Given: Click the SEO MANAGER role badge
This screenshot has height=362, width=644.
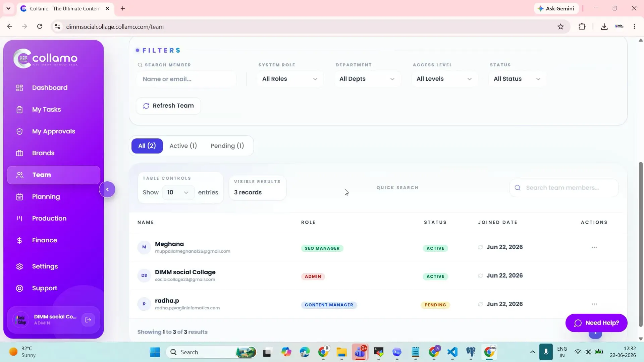Looking at the screenshot, I should 322,248.
